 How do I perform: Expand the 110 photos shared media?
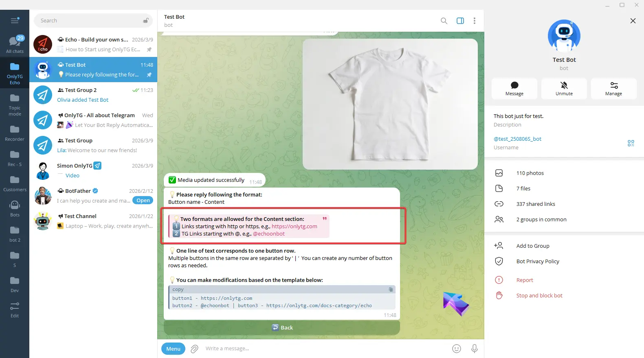point(530,173)
